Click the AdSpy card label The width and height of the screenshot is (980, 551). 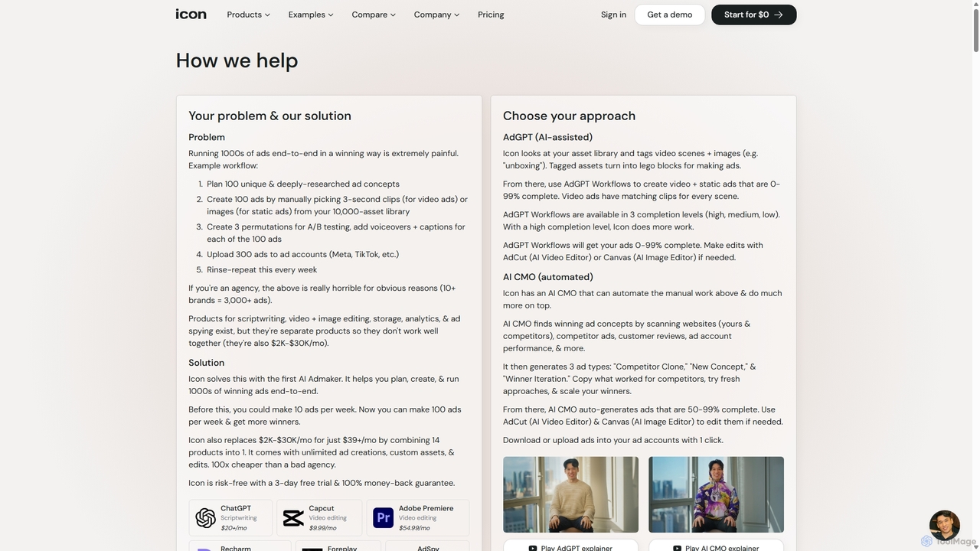coord(428,548)
